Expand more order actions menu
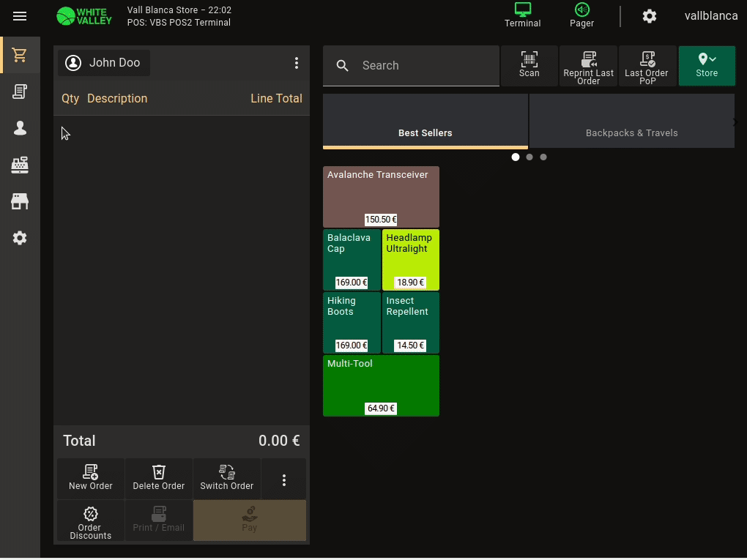This screenshot has height=560, width=747. [x=284, y=480]
